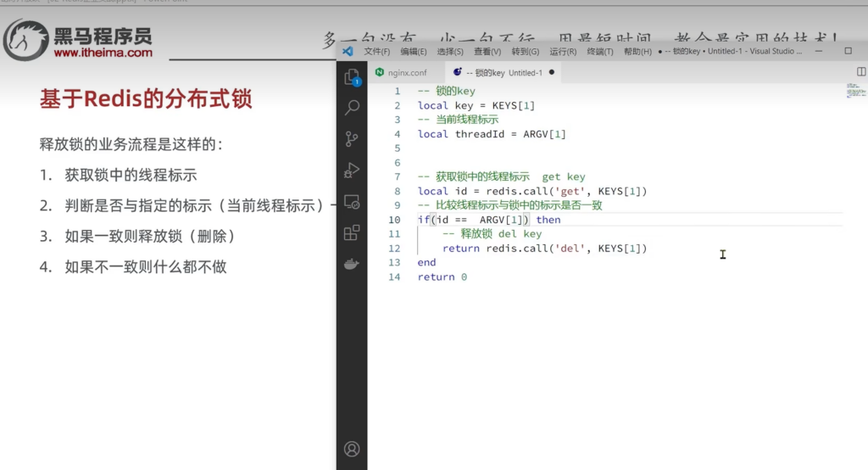Expand the 终端(T) menu
The height and width of the screenshot is (470, 868).
(x=600, y=52)
